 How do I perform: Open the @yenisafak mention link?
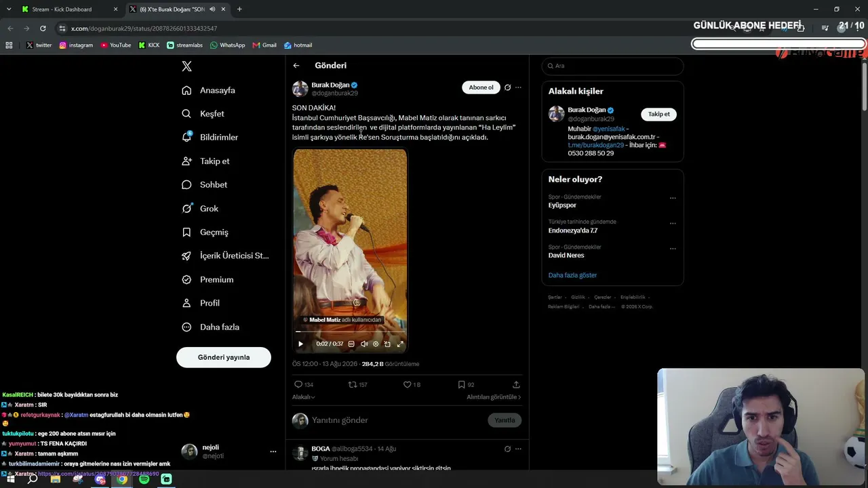coord(609,129)
